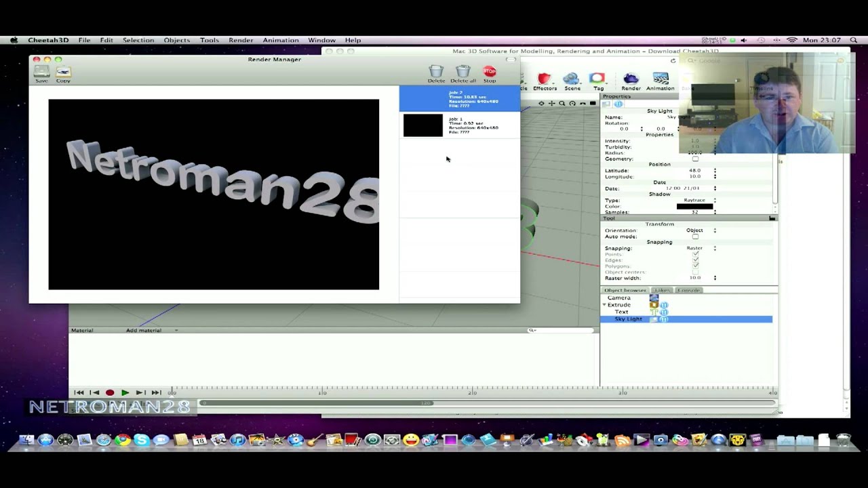Adjust the Longitude stepper

point(715,177)
